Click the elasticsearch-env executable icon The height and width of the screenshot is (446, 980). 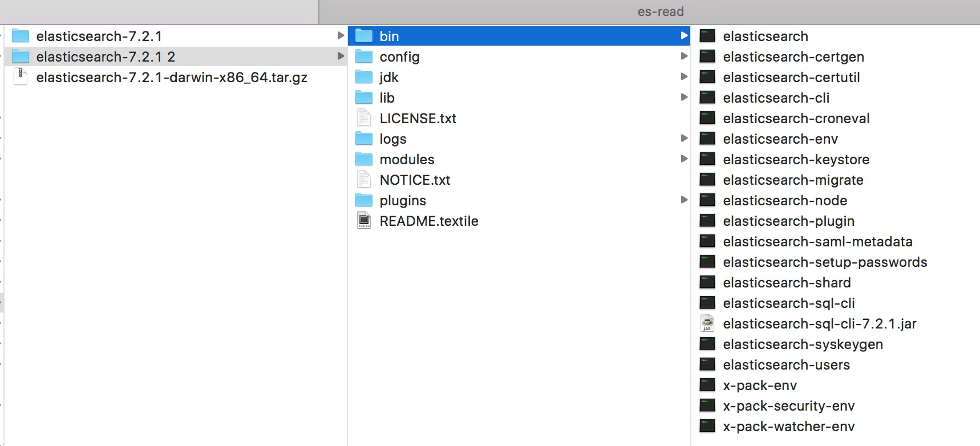tap(707, 139)
